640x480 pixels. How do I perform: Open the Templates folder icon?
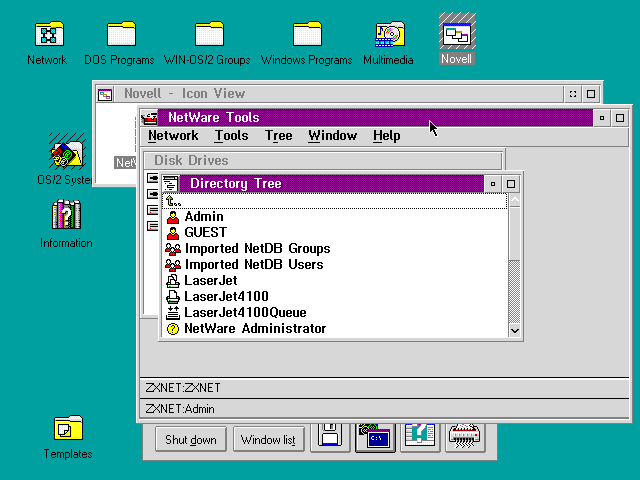click(68, 428)
